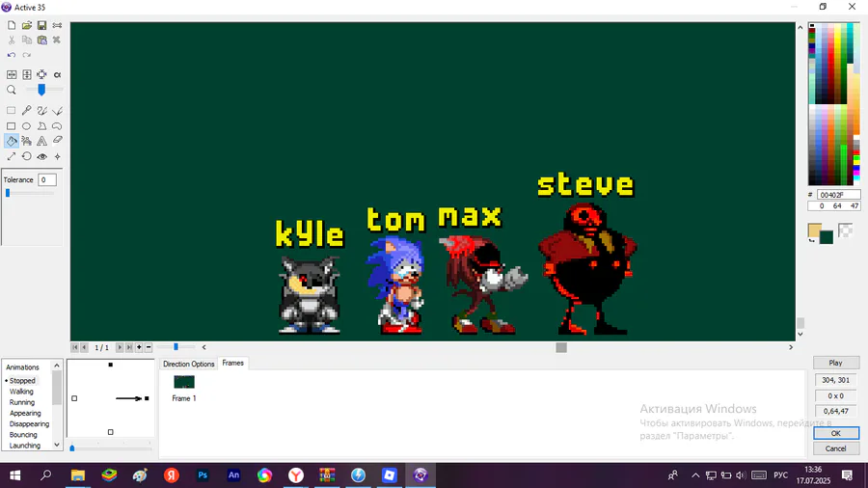The width and height of the screenshot is (868, 488).
Task: Toggle the View hot spot eye icon
Action: coord(42,156)
